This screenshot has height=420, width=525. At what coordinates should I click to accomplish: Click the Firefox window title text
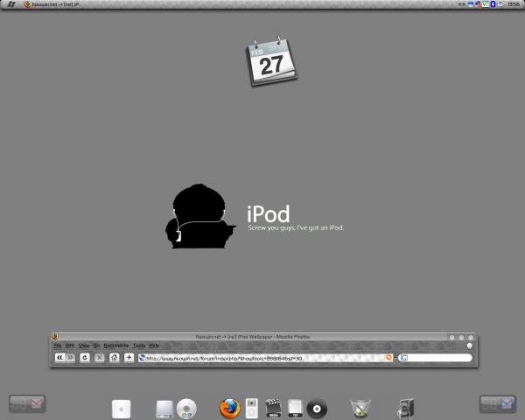(253, 337)
